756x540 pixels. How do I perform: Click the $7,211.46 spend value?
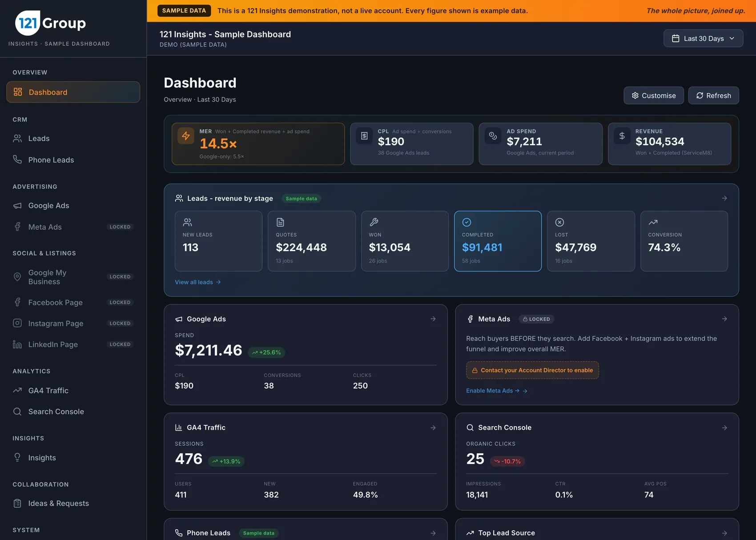(x=209, y=350)
